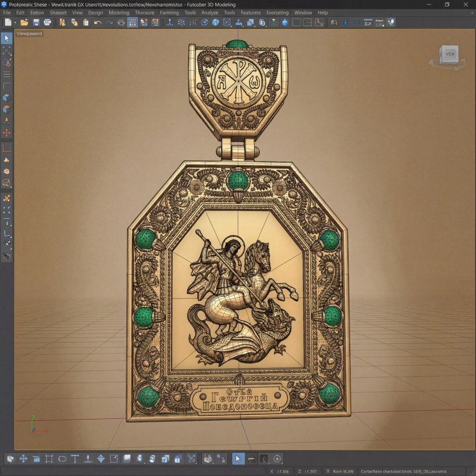Screen dimensions: 476x476
Task: Open the dropdown arrow beside the new document icon
Action: (x=15, y=23)
